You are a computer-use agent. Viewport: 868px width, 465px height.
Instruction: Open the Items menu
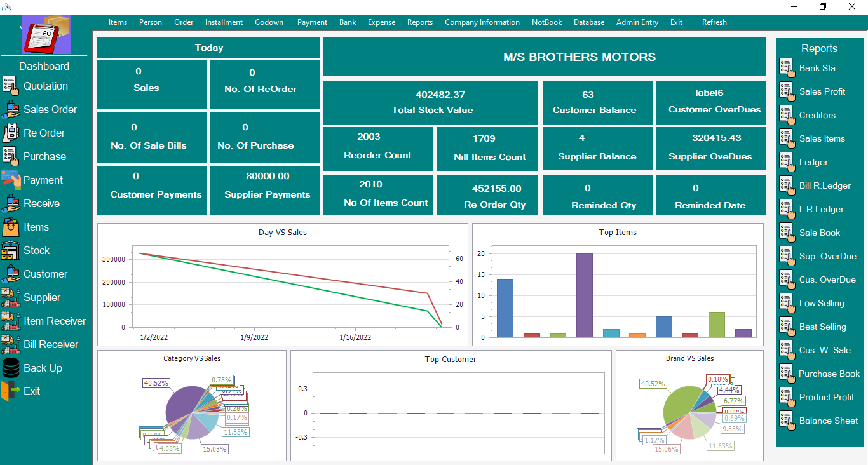[x=118, y=22]
